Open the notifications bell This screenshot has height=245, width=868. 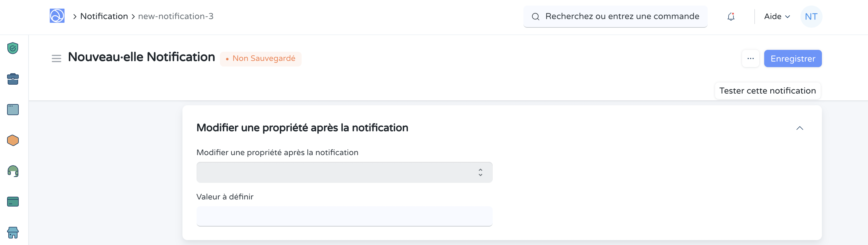coord(730,17)
